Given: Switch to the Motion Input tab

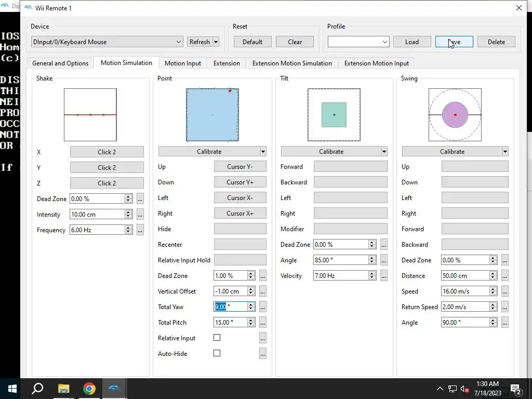Looking at the screenshot, I should (x=182, y=63).
